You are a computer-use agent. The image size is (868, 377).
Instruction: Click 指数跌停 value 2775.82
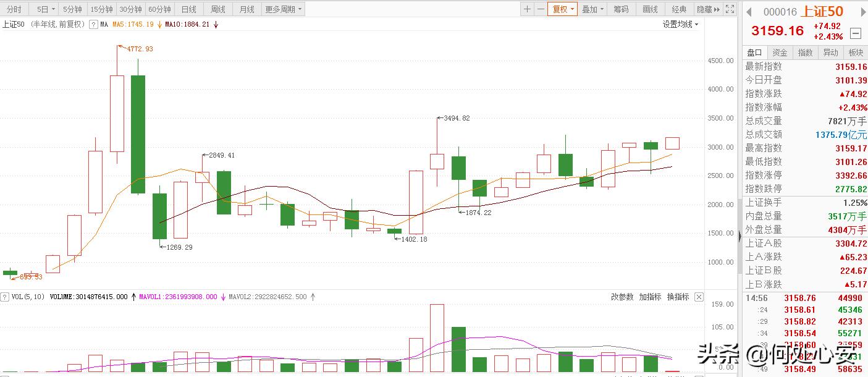click(x=851, y=188)
